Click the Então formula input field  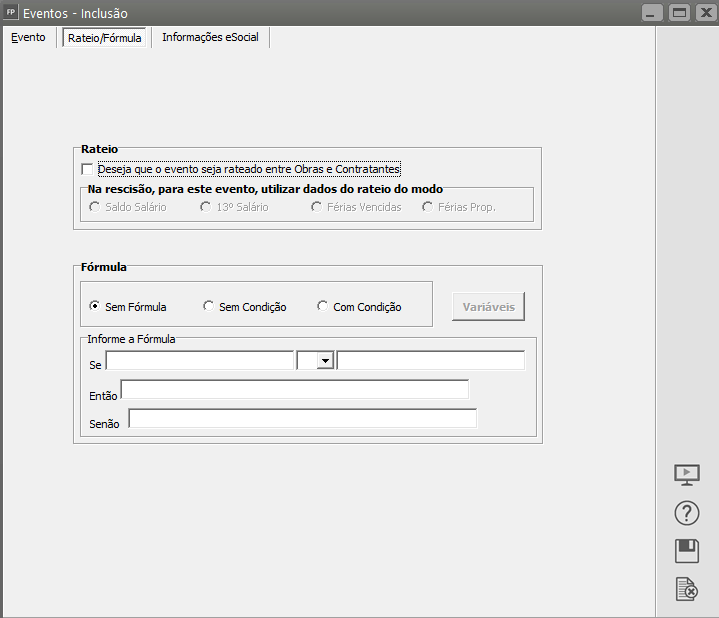point(294,390)
